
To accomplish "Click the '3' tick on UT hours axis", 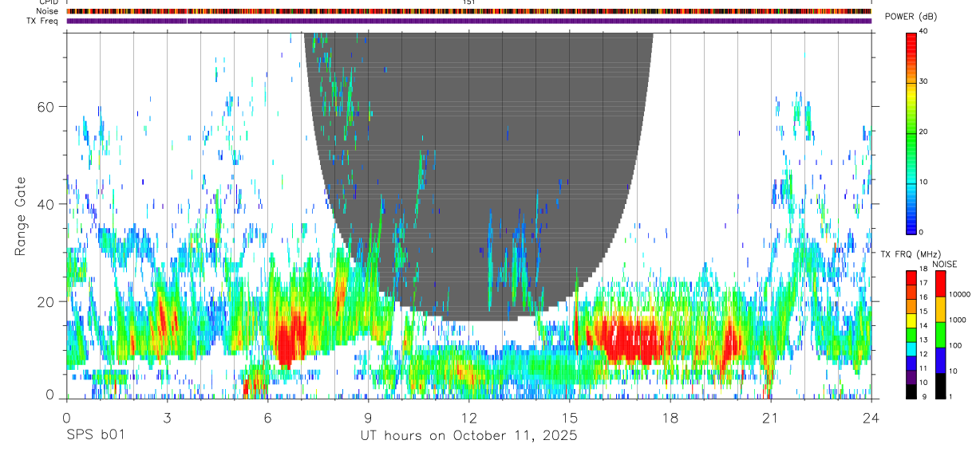I will [x=167, y=416].
